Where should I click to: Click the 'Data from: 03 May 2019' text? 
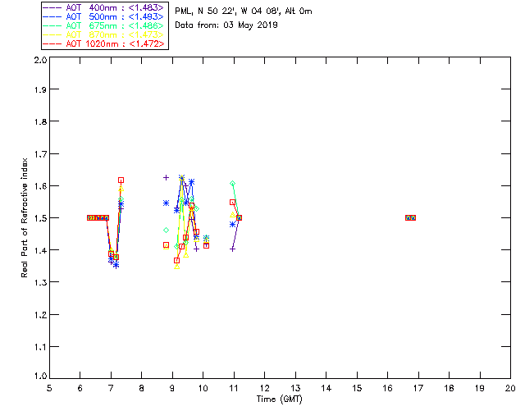point(226,25)
